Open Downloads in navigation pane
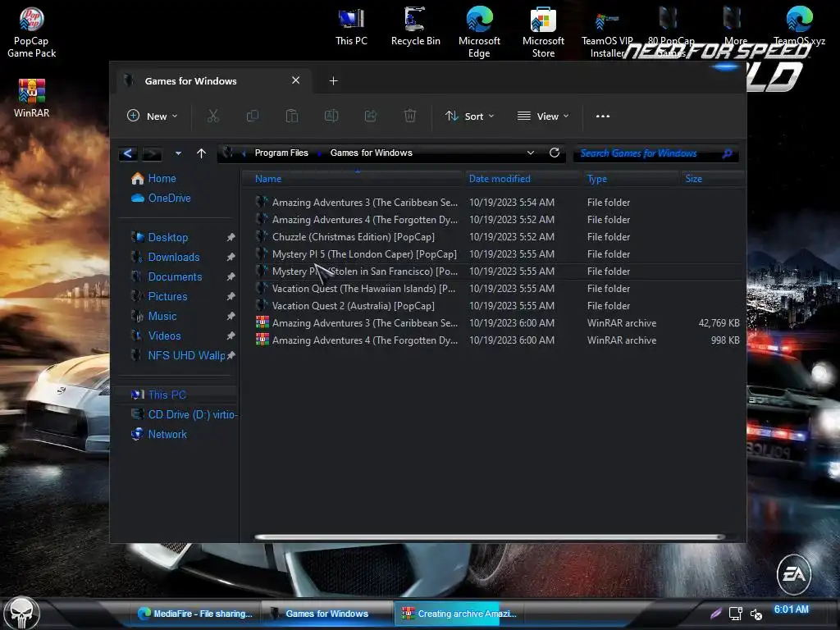This screenshot has width=840, height=630. (166, 257)
